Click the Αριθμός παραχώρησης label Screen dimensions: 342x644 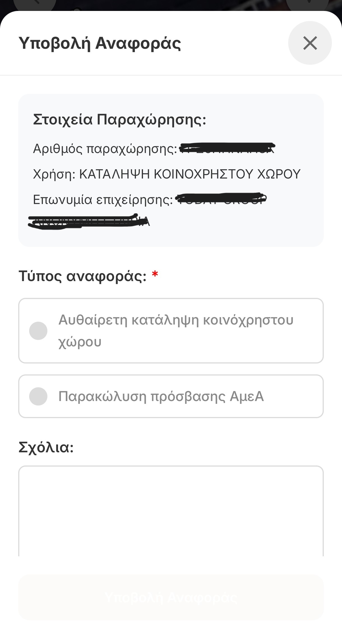[x=105, y=149]
